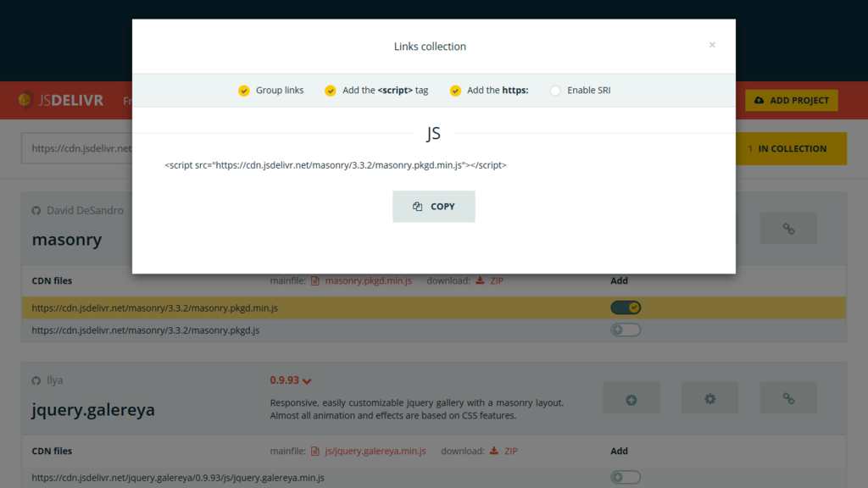The width and height of the screenshot is (868, 488).
Task: Click the masonry project title
Action: (67, 240)
